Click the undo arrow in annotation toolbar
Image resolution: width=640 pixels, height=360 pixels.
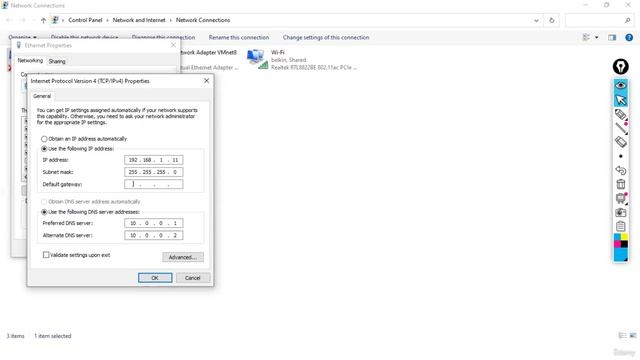(x=621, y=170)
